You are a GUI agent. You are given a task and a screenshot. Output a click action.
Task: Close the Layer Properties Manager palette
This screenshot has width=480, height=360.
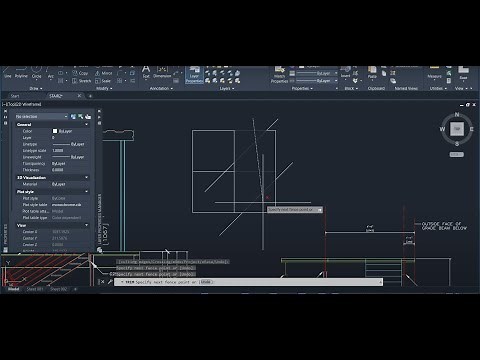(99, 111)
